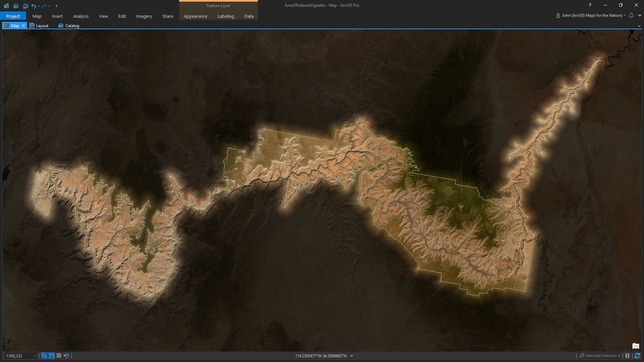Click the Open Project icon
This screenshot has width=644, height=362.
16,6
